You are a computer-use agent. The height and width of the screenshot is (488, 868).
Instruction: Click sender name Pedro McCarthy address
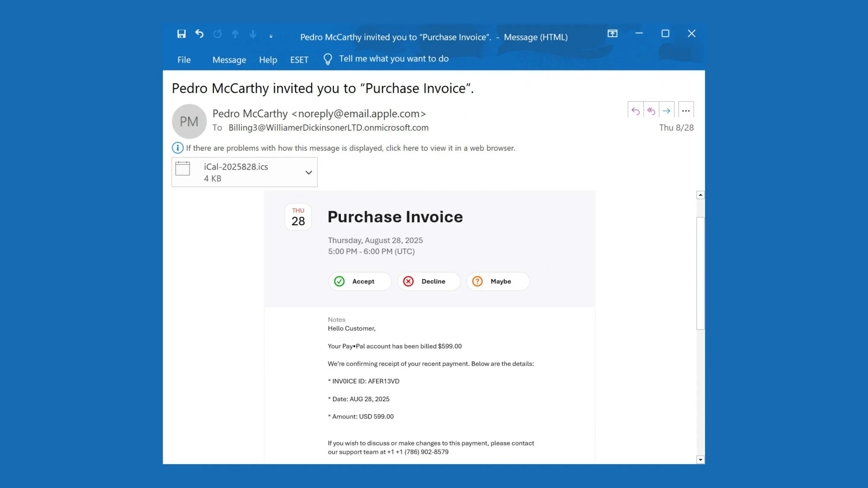click(319, 114)
